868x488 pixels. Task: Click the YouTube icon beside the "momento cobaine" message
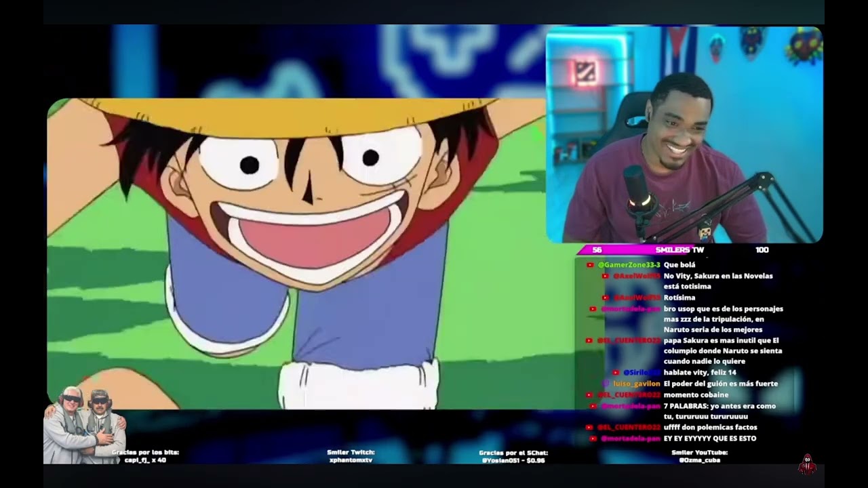point(589,395)
